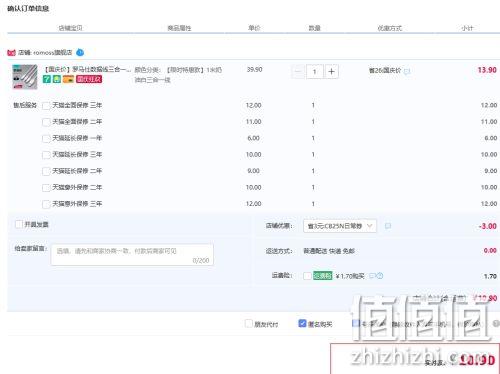This screenshot has width=500, height=374.
Task: Click the shipping cost 0.00
Action: tap(490, 250)
